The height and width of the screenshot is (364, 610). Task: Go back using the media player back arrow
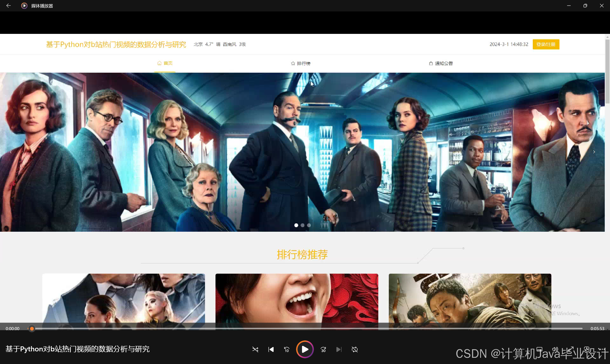point(8,6)
